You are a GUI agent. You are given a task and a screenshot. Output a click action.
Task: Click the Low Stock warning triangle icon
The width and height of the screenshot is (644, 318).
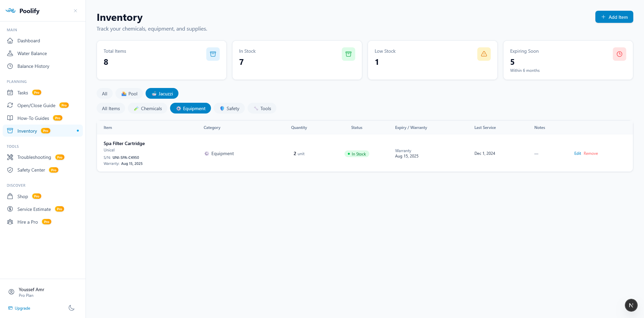pyautogui.click(x=484, y=54)
